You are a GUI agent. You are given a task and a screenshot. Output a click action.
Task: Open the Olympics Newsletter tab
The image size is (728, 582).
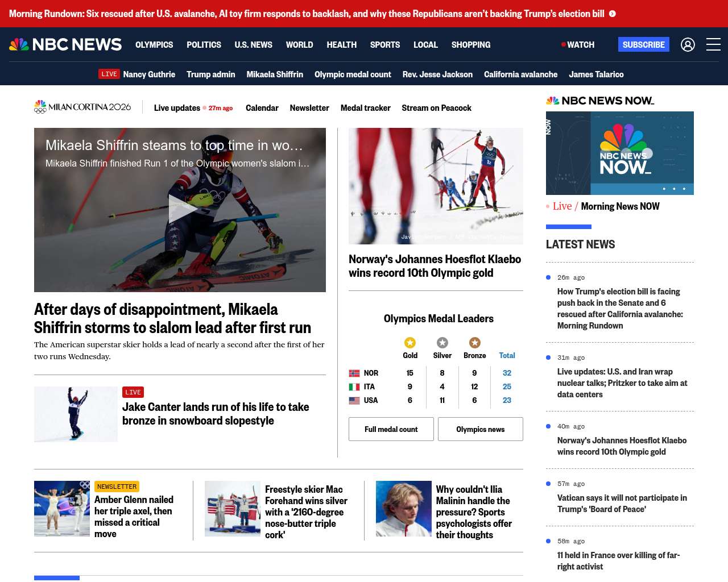click(309, 108)
